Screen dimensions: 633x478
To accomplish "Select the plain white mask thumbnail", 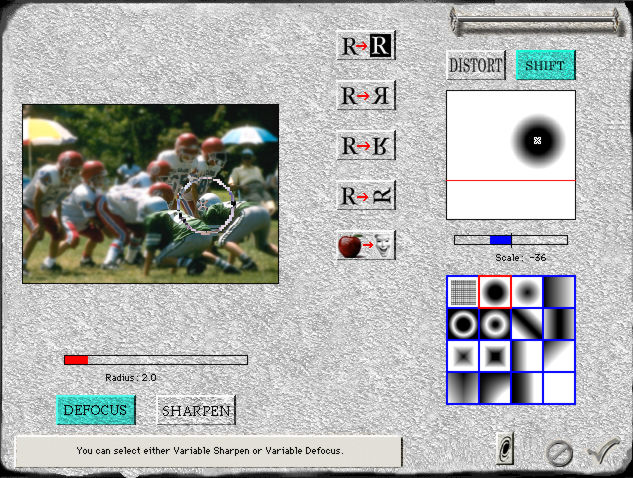I will pyautogui.click(x=559, y=388).
